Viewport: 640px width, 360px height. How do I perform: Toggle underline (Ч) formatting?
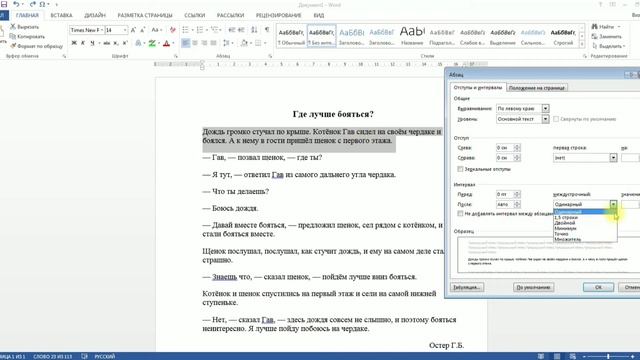[x=92, y=43]
